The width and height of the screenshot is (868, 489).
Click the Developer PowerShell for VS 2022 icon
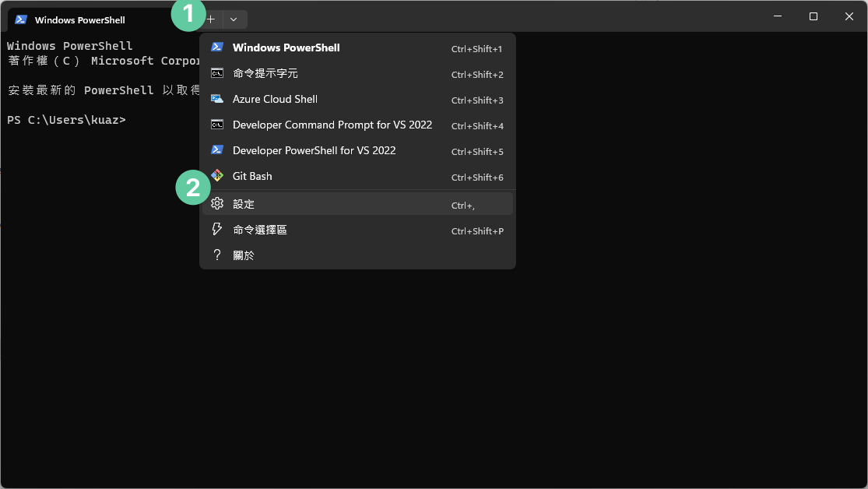[x=217, y=150]
